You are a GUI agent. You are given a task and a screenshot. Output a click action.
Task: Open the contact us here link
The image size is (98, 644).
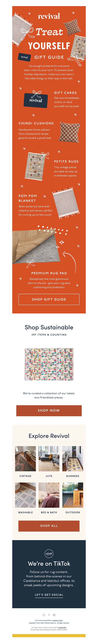tap(58, 620)
